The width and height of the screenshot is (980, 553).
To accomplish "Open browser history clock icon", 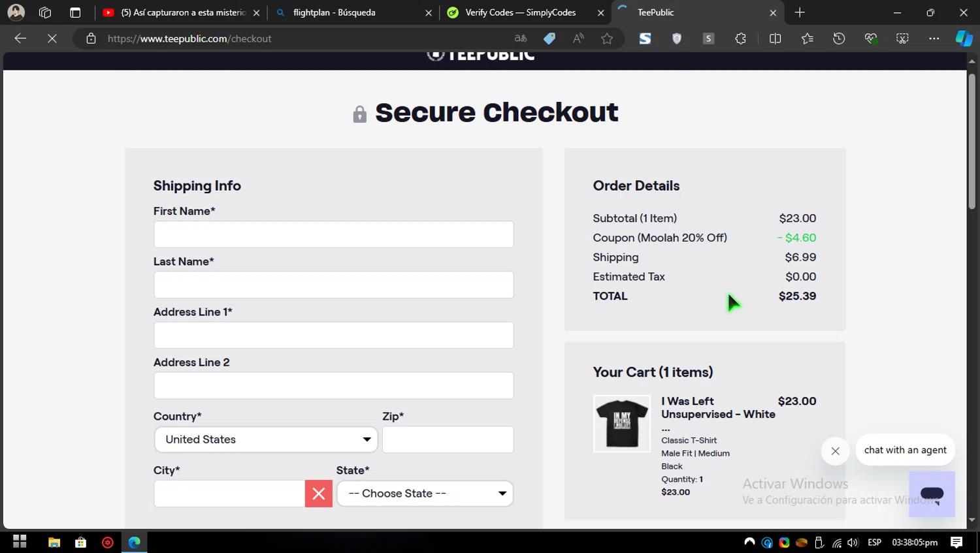I will [x=839, y=39].
